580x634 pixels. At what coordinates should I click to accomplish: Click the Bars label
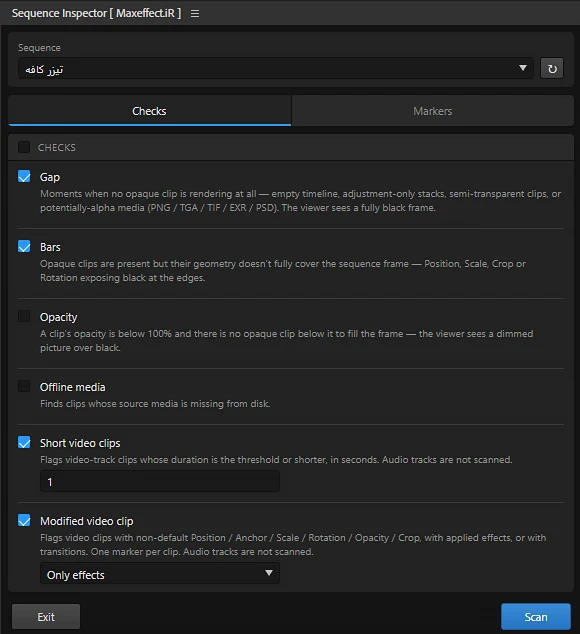50,247
